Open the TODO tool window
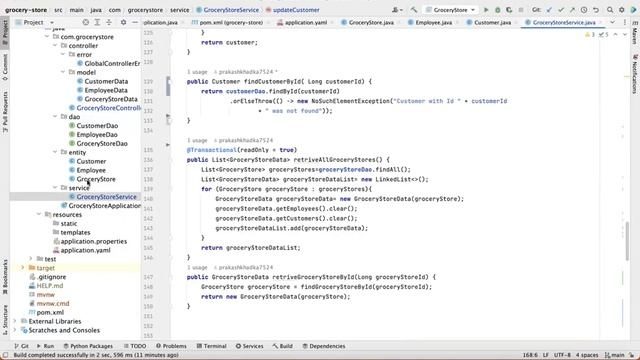This screenshot has height=360, width=640. (x=135, y=346)
